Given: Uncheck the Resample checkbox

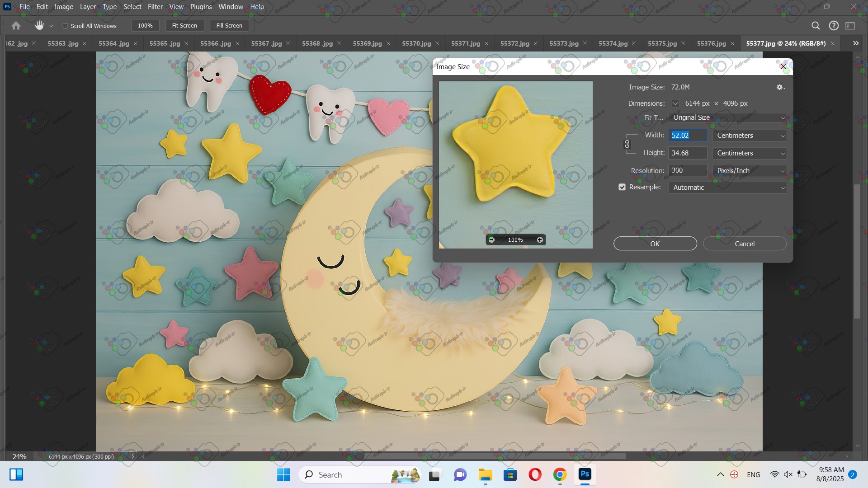Looking at the screenshot, I should tap(622, 187).
